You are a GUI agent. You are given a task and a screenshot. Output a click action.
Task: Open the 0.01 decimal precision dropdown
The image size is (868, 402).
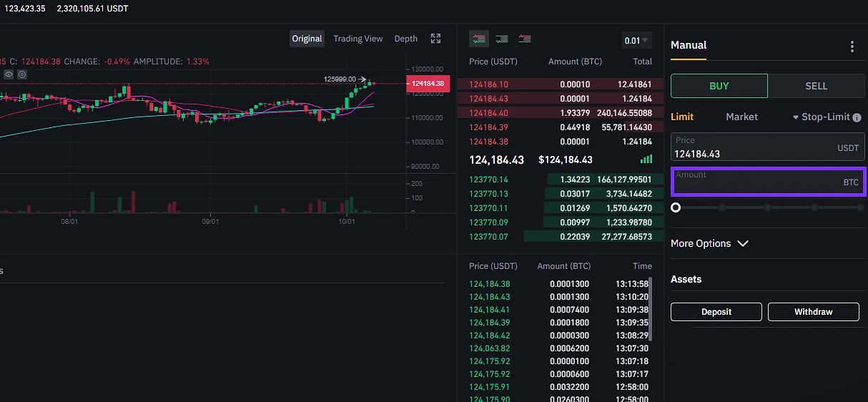[x=637, y=41]
